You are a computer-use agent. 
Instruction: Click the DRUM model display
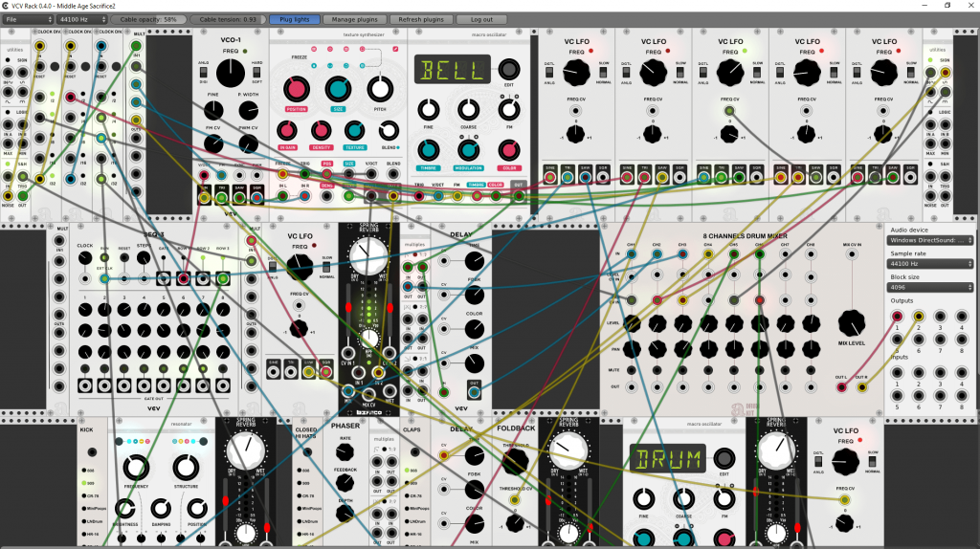pos(667,459)
